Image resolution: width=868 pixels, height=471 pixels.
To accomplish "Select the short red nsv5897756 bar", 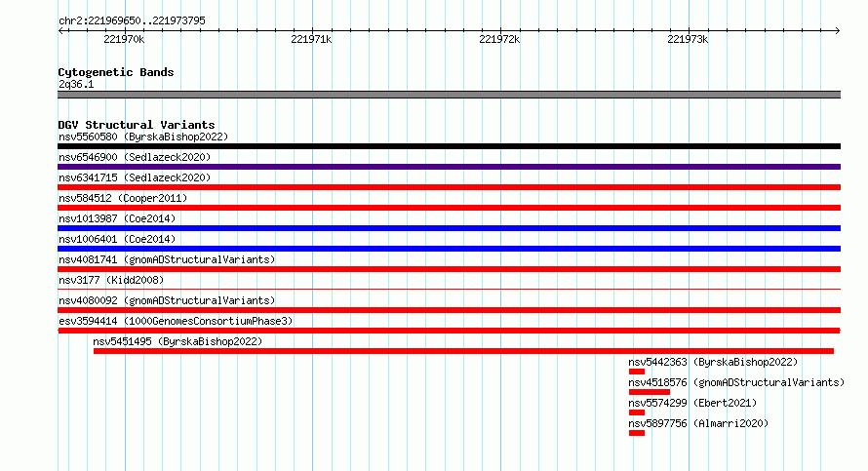I will 637,433.
